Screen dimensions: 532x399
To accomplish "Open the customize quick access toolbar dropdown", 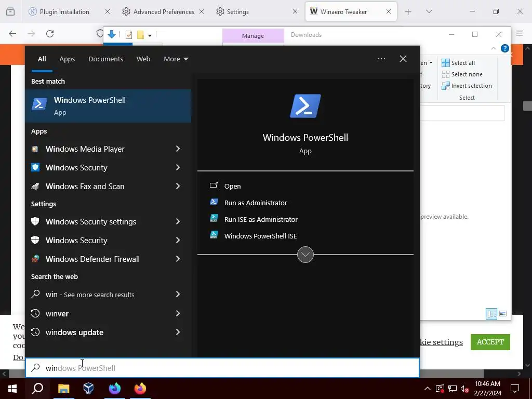I will point(150,35).
